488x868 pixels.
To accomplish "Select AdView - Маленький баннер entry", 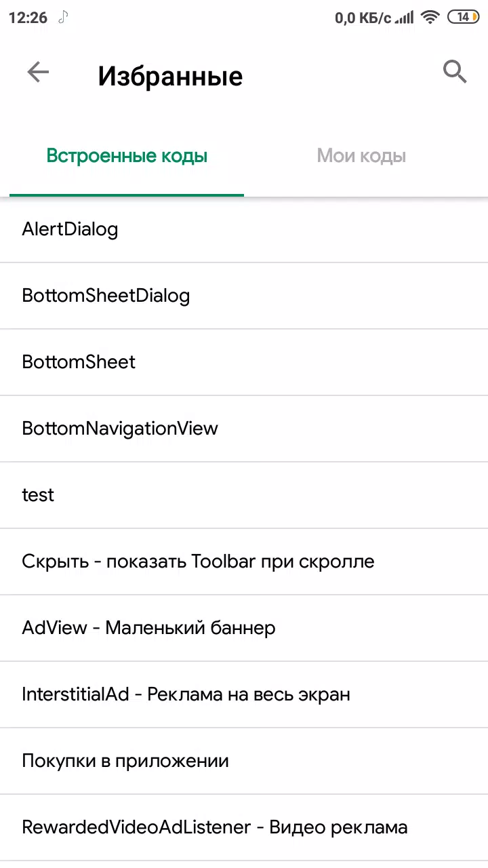I will click(x=244, y=628).
